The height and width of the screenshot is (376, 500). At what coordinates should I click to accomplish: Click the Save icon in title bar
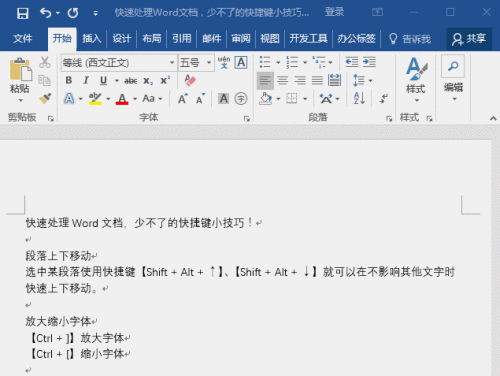pyautogui.click(x=23, y=13)
